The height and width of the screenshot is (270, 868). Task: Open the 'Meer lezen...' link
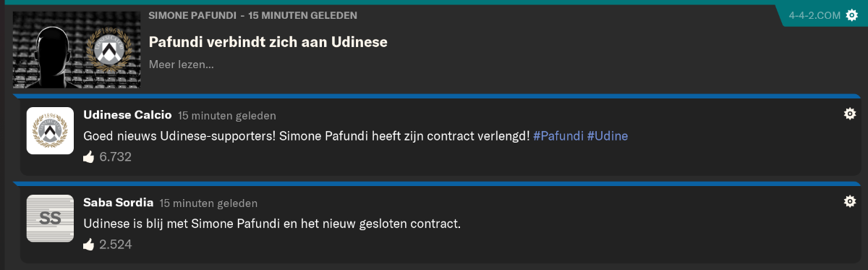pos(181,64)
